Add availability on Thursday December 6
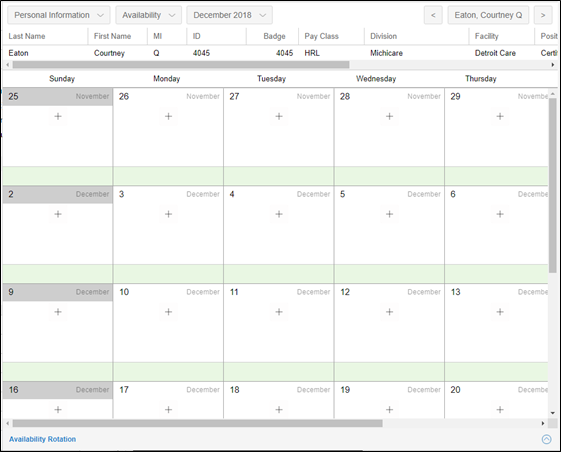 (x=500, y=214)
